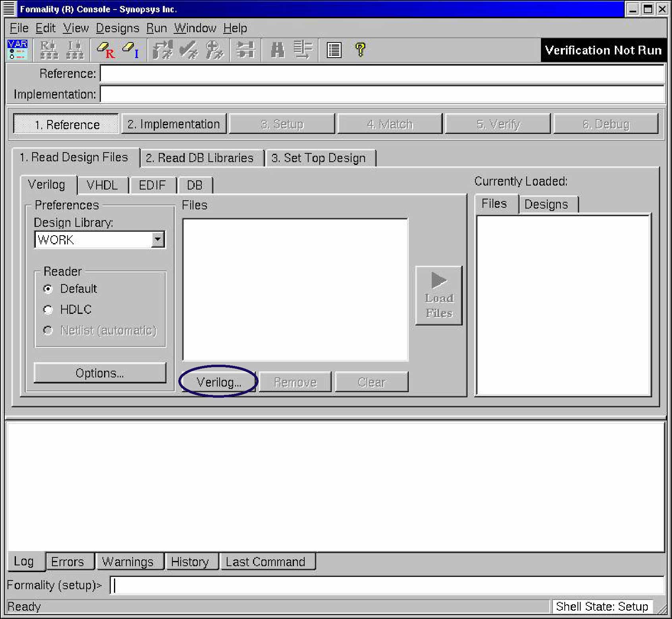672x619 pixels.
Task: Select the VHDL file type tab
Action: point(103,185)
